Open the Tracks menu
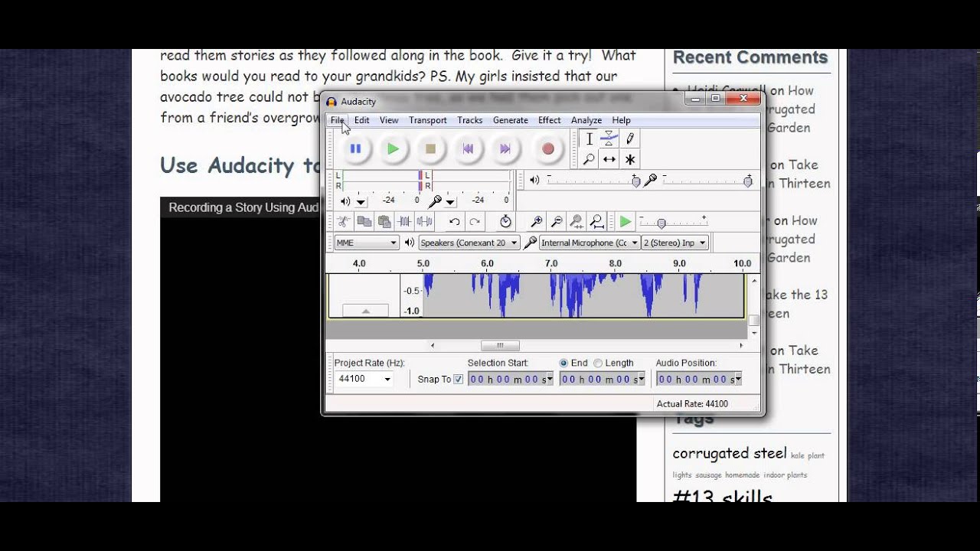980x551 pixels. pyautogui.click(x=470, y=120)
